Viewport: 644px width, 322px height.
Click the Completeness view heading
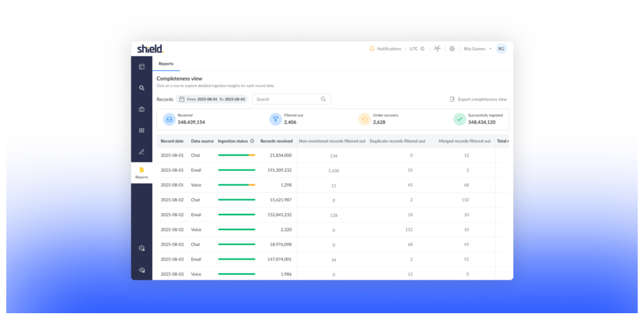[179, 79]
